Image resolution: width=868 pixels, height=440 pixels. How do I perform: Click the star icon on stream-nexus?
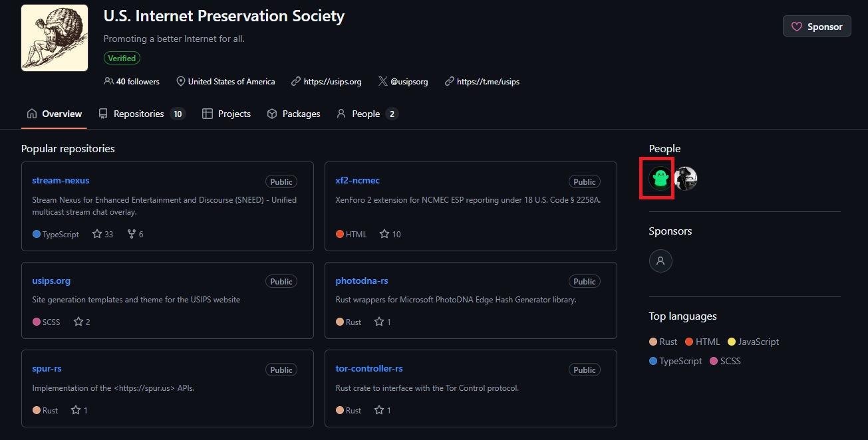pos(97,234)
